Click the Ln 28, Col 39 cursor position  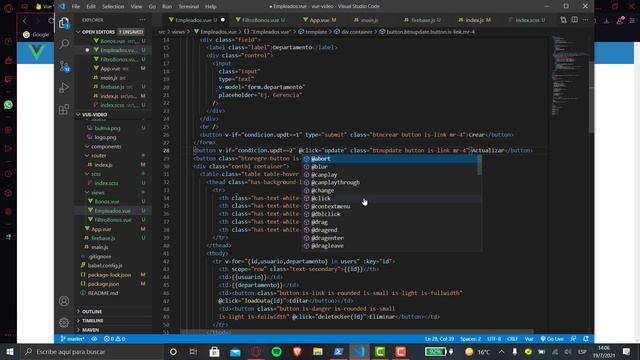click(x=439, y=339)
